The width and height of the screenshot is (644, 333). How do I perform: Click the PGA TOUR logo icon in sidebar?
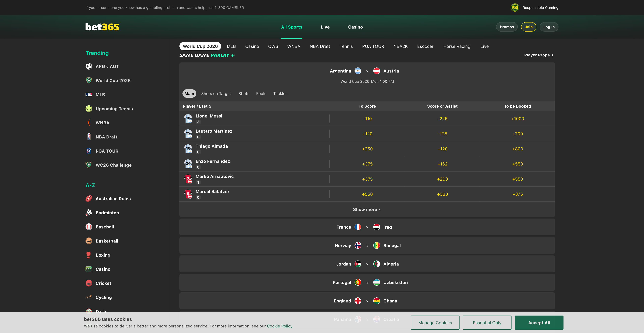(x=89, y=151)
